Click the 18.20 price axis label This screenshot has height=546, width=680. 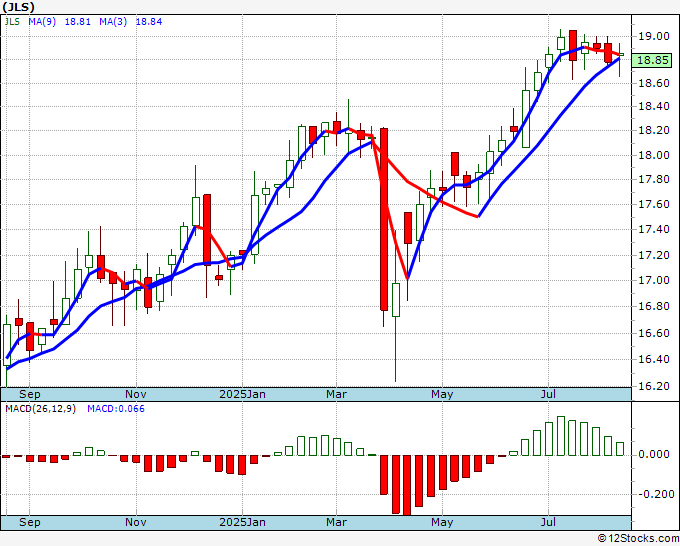click(654, 130)
